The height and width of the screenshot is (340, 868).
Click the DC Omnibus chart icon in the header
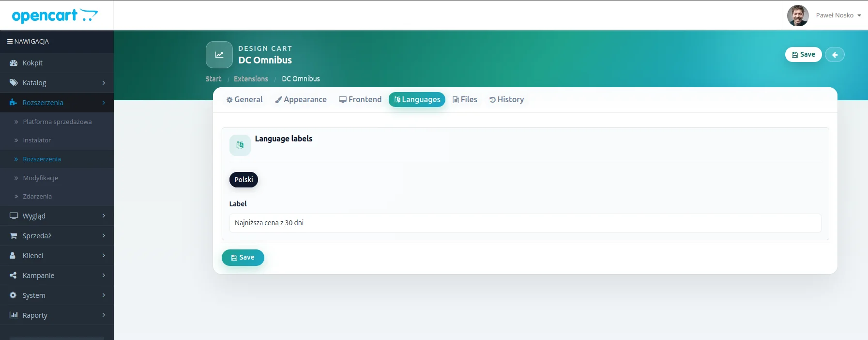click(x=219, y=55)
